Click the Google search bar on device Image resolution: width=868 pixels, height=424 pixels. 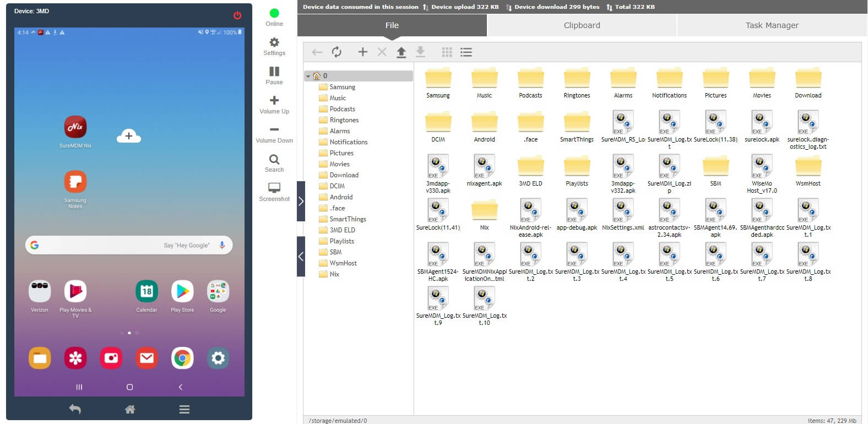click(x=129, y=245)
